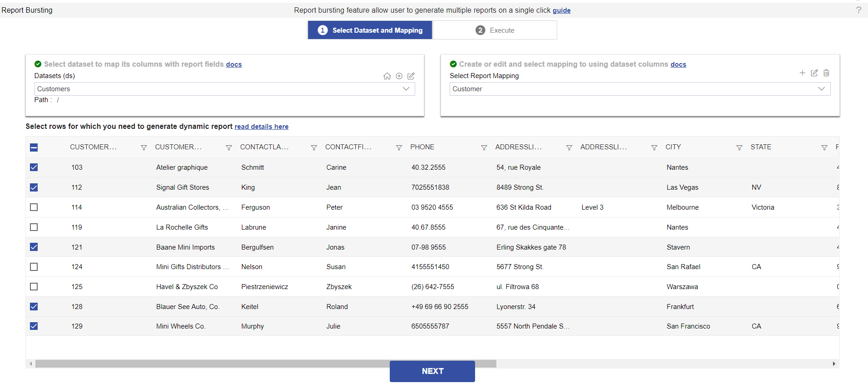Select the cell Zbyszek
868x388 pixels.
(x=339, y=287)
